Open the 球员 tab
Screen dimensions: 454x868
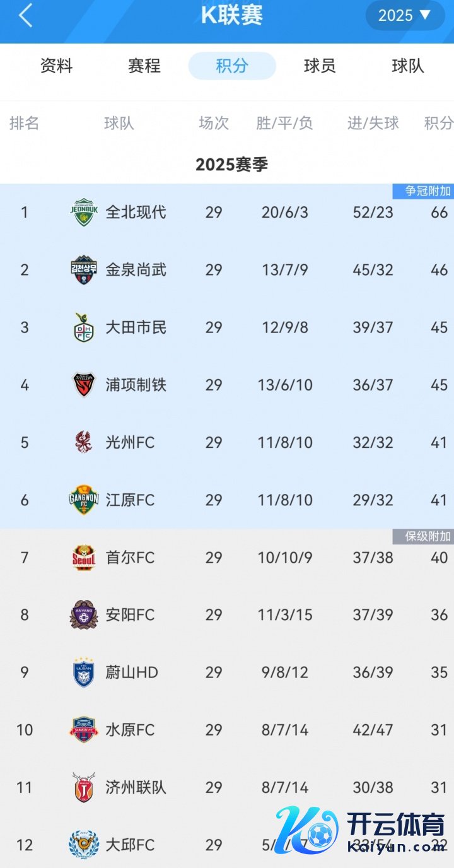click(x=320, y=66)
